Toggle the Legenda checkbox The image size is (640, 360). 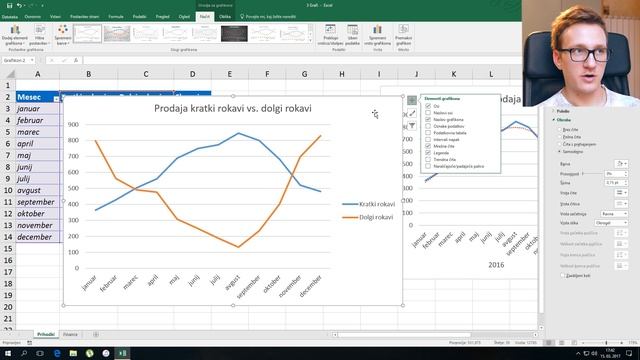click(x=428, y=153)
